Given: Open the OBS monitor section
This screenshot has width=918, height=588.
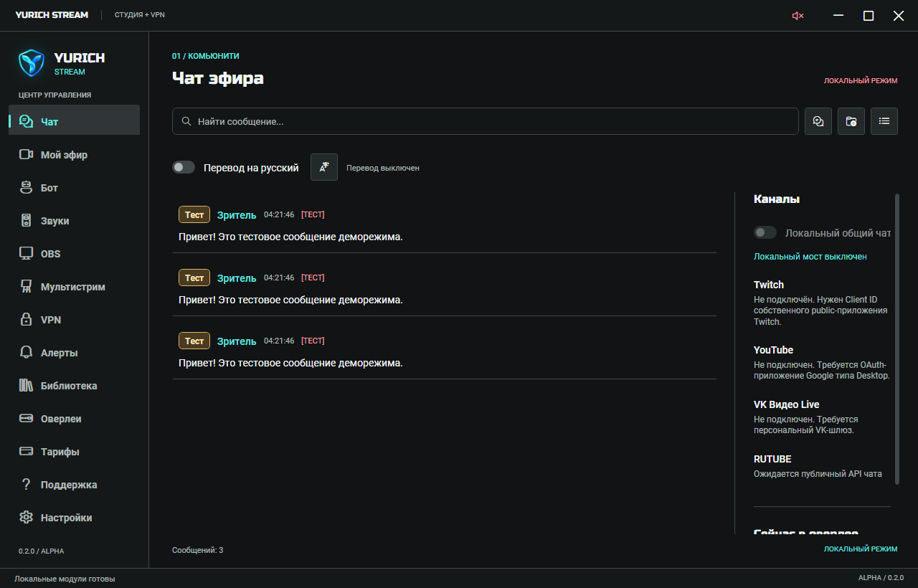Looking at the screenshot, I should click(75, 254).
